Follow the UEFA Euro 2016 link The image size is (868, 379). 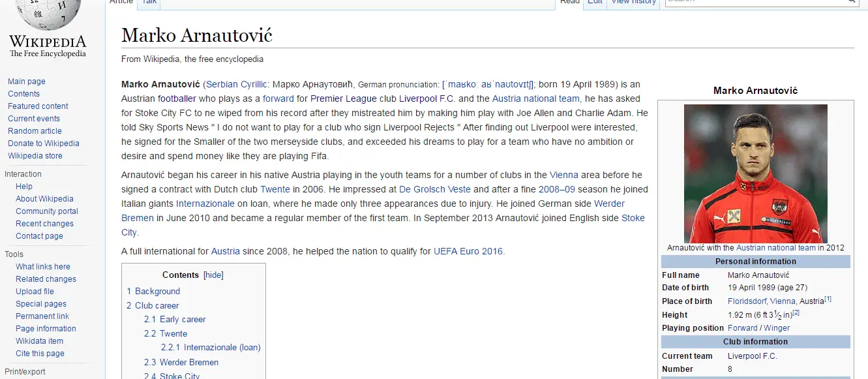coord(468,251)
